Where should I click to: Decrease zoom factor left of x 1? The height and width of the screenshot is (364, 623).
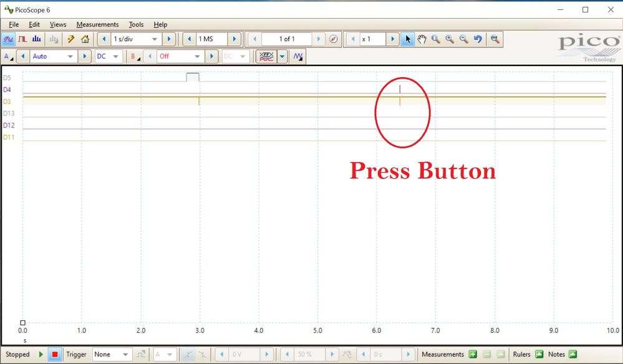pyautogui.click(x=353, y=39)
